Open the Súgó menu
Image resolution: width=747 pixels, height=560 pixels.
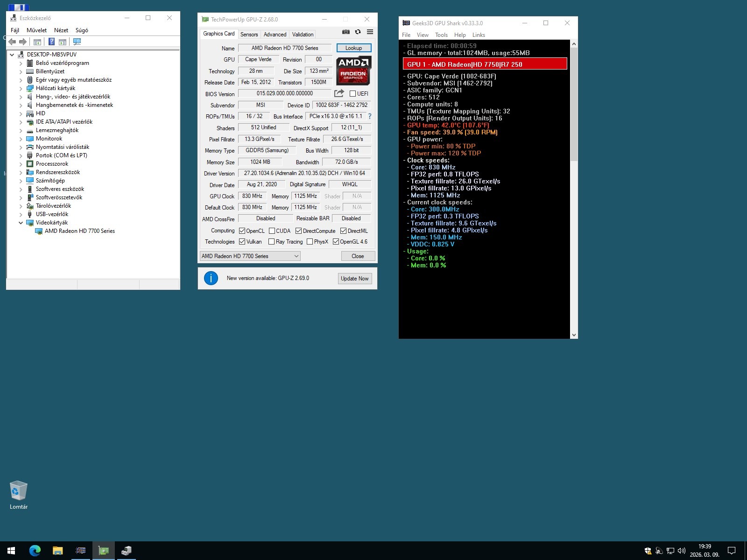[x=82, y=30]
